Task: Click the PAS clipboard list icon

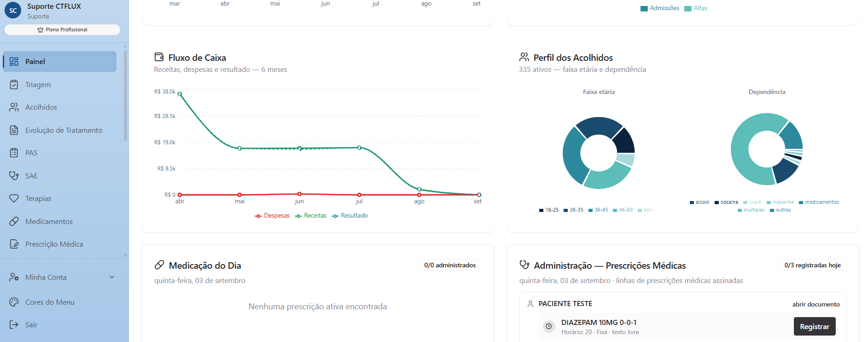Action: click(14, 153)
